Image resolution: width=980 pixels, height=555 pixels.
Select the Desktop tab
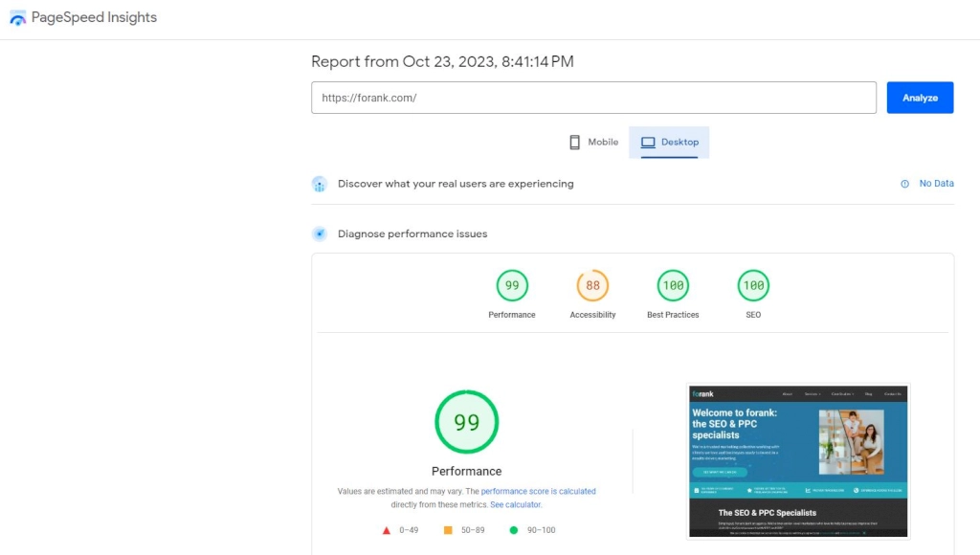pyautogui.click(x=669, y=143)
